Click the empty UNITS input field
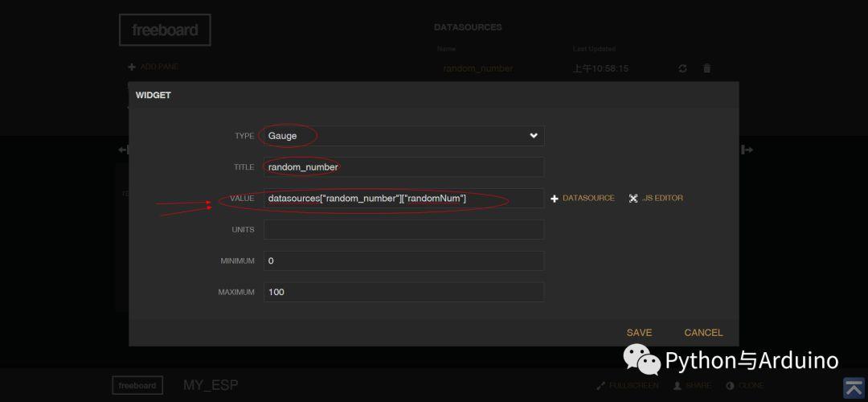This screenshot has height=402, width=868. (403, 229)
